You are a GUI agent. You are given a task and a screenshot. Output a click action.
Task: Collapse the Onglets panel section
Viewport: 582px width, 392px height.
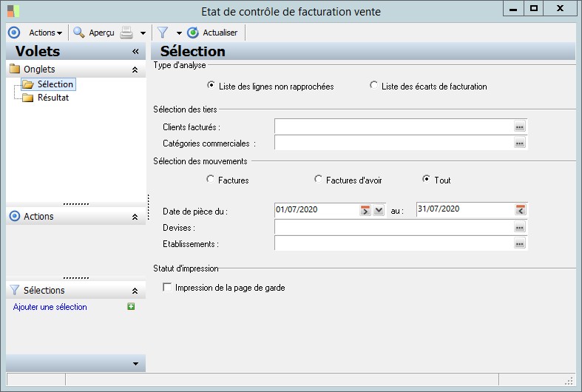[x=135, y=70]
